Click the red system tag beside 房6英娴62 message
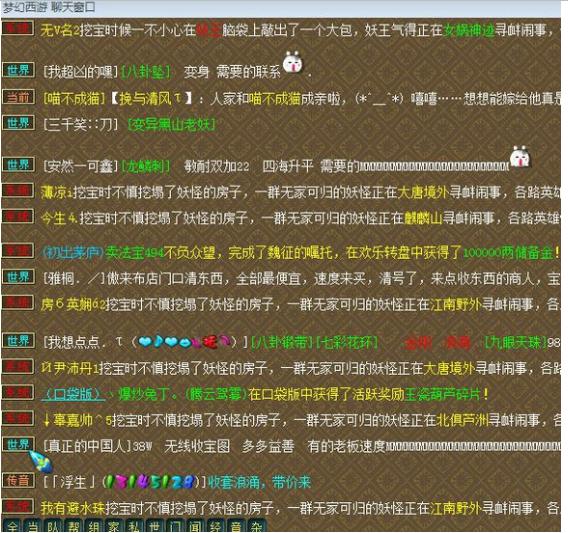 18,302
